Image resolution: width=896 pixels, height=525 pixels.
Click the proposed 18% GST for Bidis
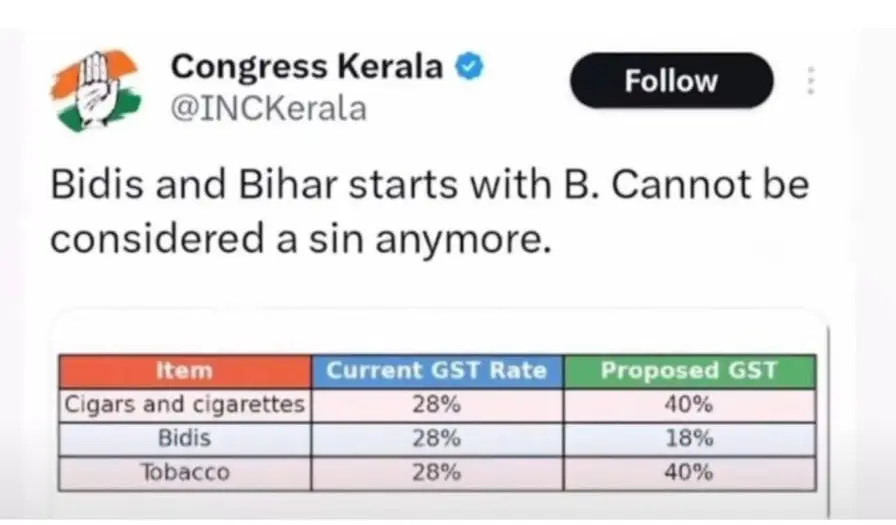coord(688,438)
